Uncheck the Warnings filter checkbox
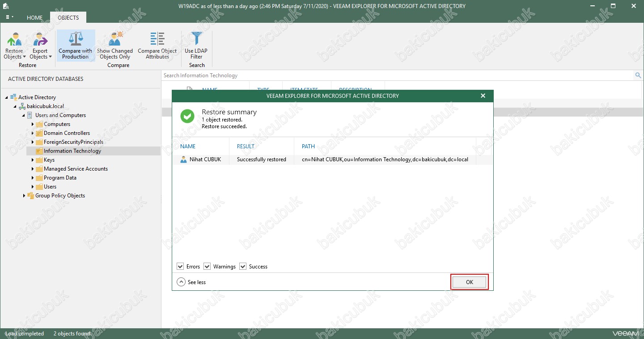The image size is (644, 339). click(207, 266)
